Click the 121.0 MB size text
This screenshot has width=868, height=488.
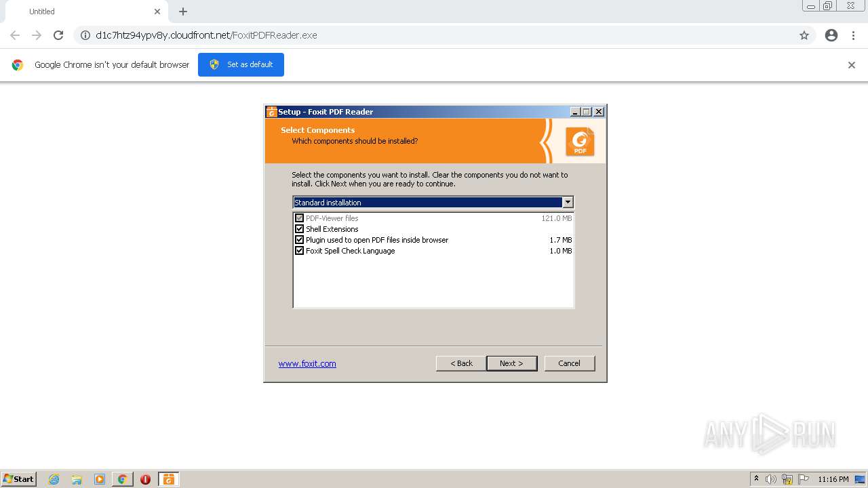557,218
